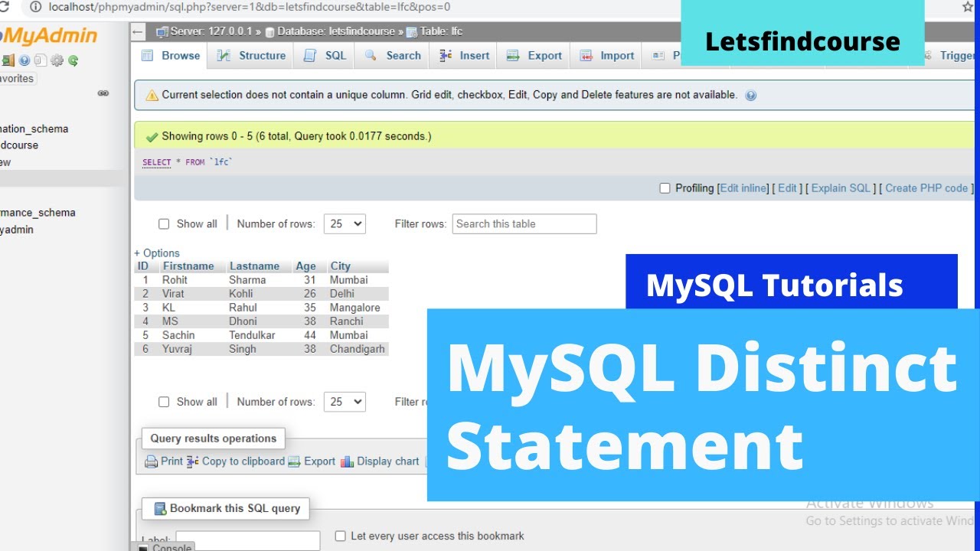This screenshot has height=551, width=980.
Task: Sort by the ID column header
Action: tap(142, 266)
